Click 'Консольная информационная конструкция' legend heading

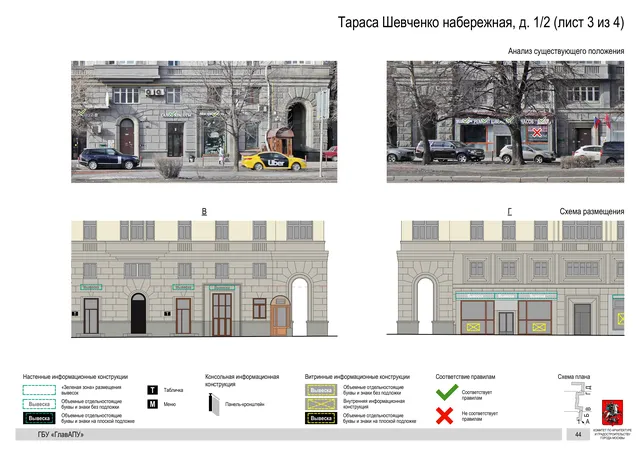pyautogui.click(x=242, y=380)
